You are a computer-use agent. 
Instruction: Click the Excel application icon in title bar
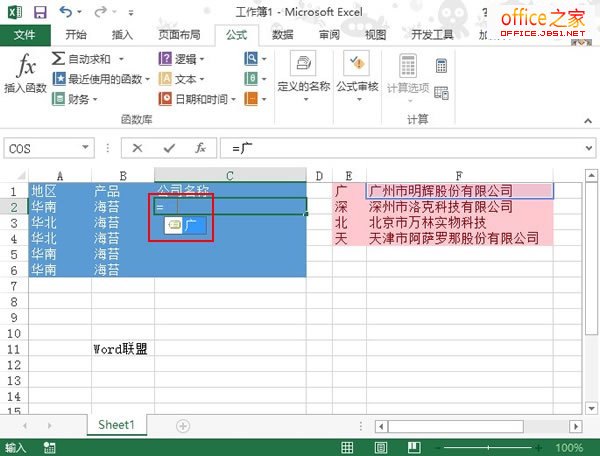15,12
